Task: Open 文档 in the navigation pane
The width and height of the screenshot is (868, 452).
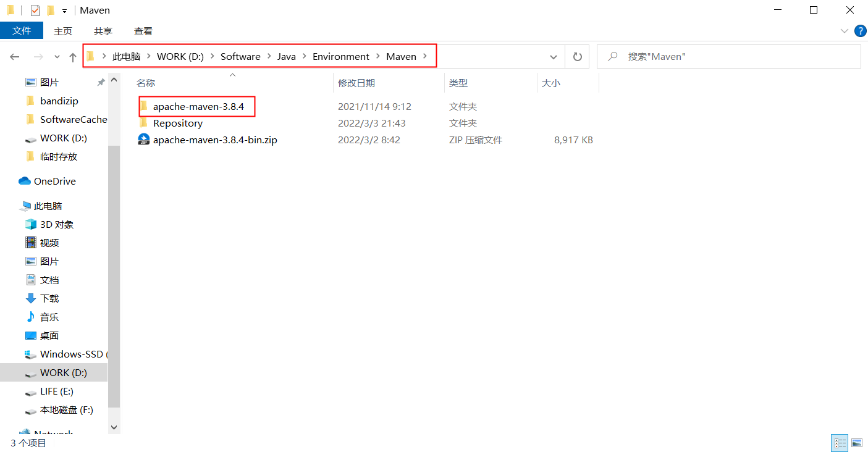Action: click(x=49, y=280)
